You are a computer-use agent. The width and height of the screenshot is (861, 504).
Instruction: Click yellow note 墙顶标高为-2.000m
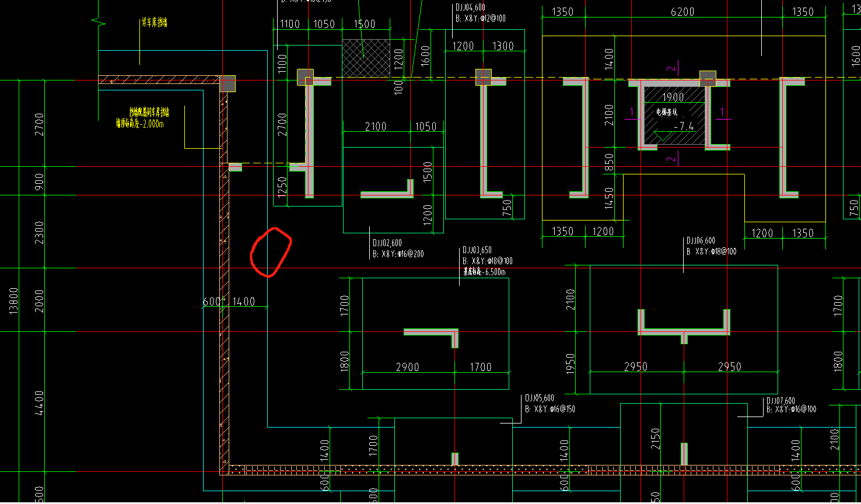[x=140, y=124]
